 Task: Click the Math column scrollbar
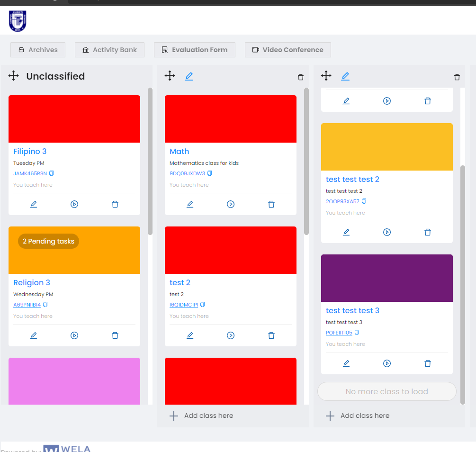[306, 161]
